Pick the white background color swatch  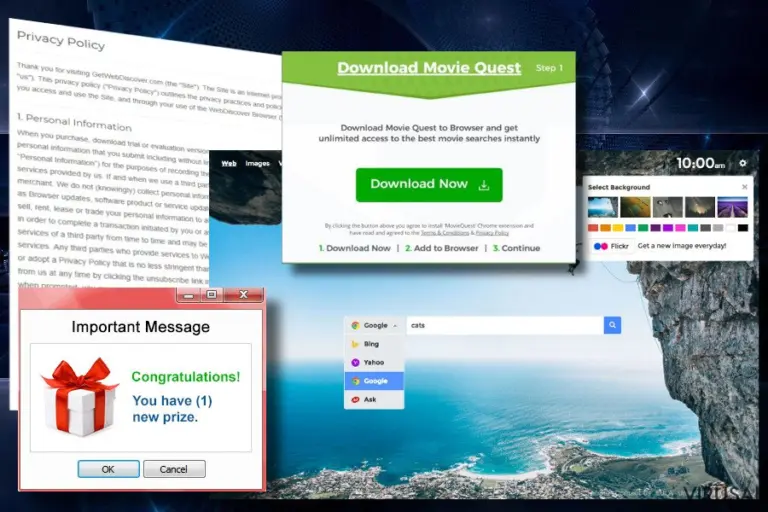tap(730, 228)
